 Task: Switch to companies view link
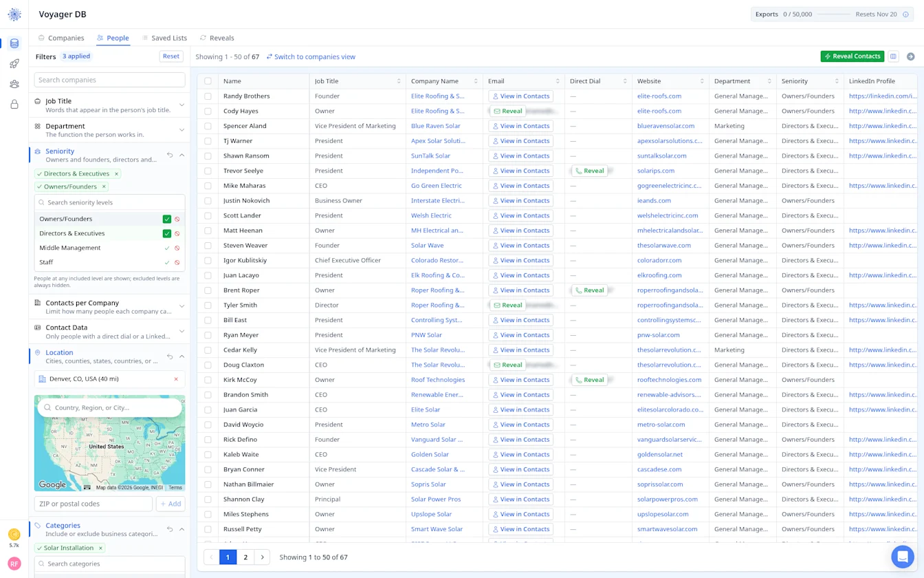pyautogui.click(x=311, y=57)
